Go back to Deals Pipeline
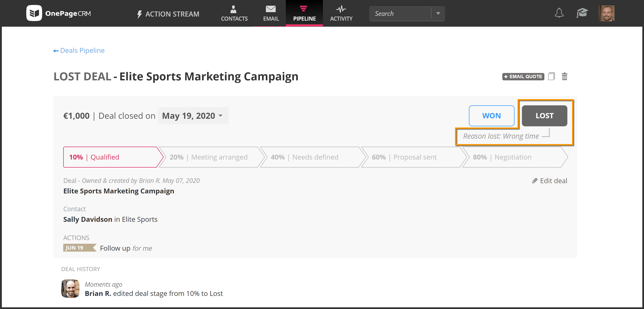Screen dimensions: 644x309 click(79, 50)
